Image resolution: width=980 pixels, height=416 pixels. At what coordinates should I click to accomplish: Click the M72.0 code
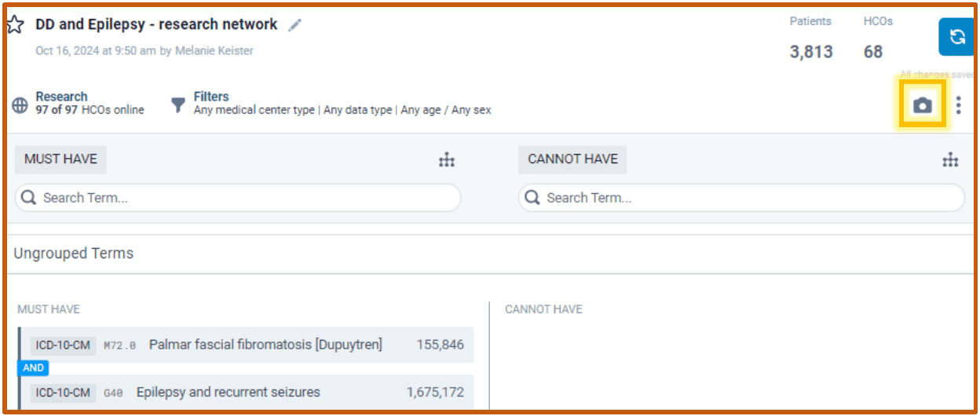(120, 345)
